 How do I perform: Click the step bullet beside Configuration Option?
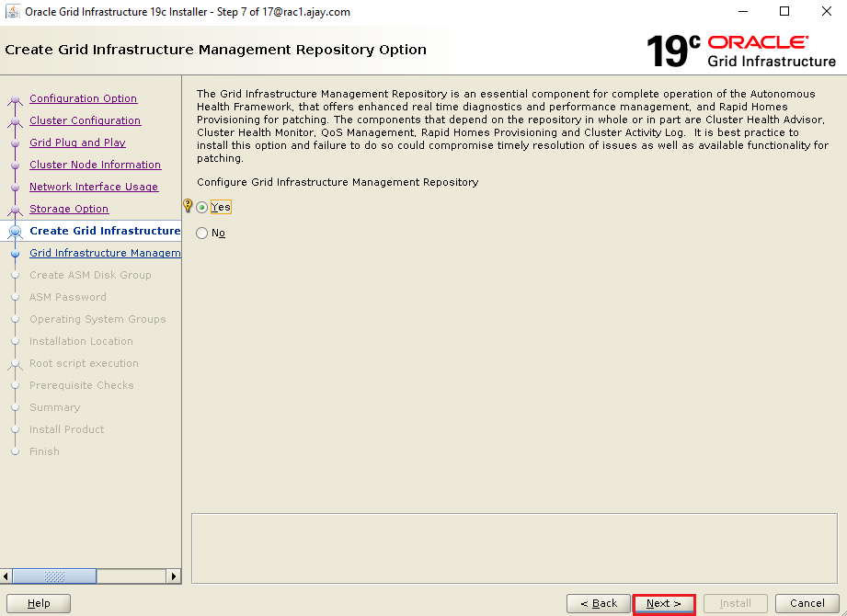[x=15, y=99]
